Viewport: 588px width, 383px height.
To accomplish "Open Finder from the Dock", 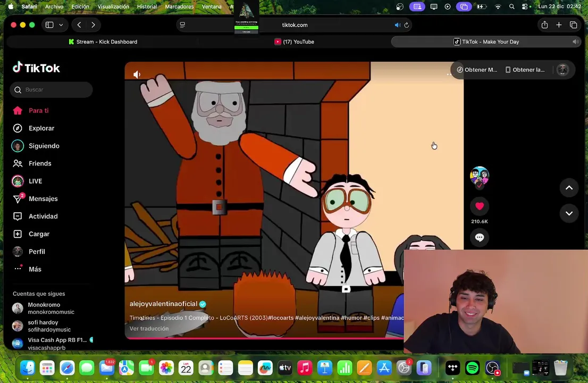I will coord(27,368).
